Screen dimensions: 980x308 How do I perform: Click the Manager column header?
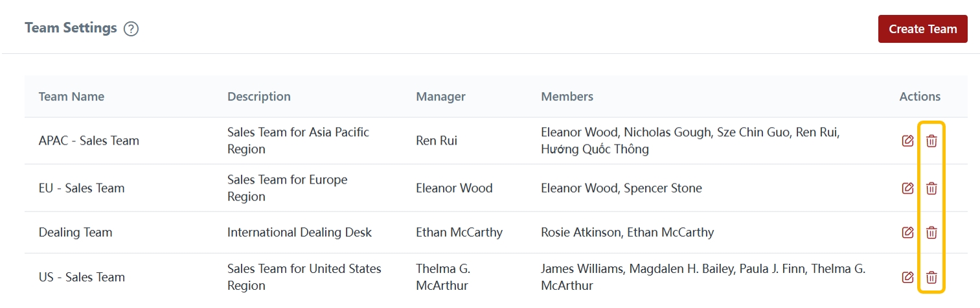pos(440,97)
